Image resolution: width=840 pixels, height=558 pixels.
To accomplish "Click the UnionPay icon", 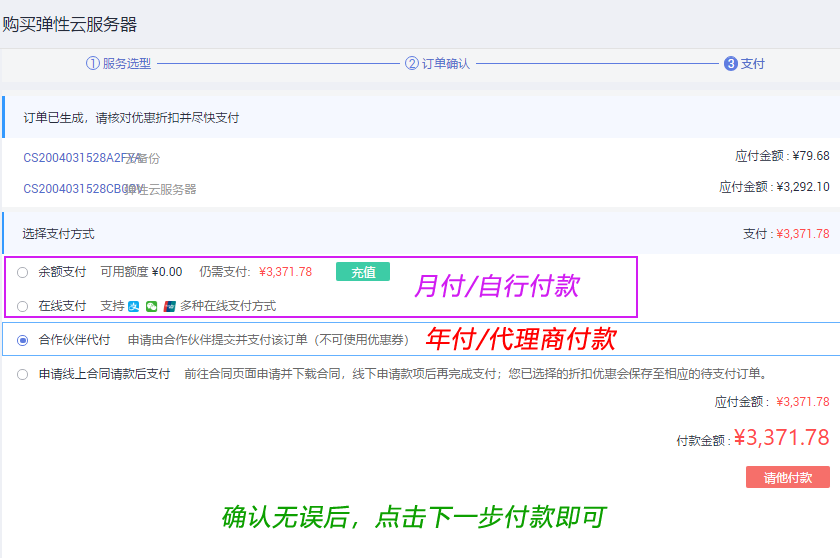I will coord(170,306).
